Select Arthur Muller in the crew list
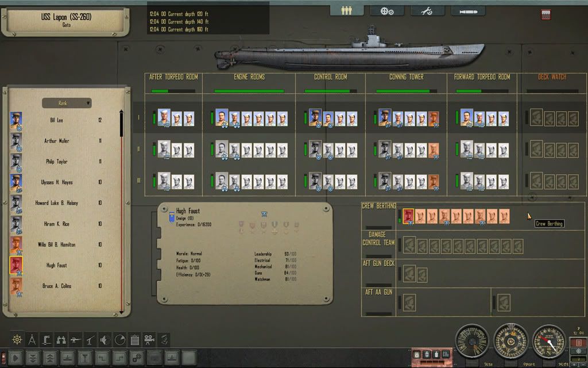Screen dimensions: 588x368 click(x=57, y=141)
